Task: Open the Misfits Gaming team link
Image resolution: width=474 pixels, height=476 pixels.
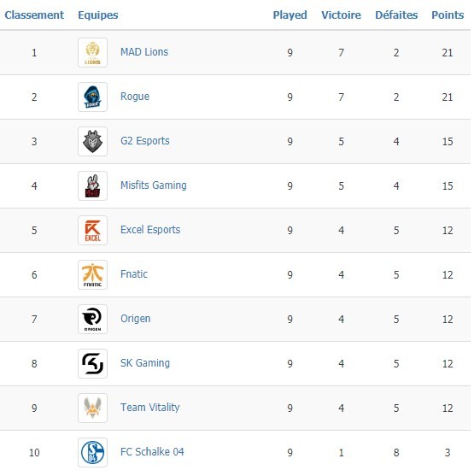Action: tap(154, 185)
